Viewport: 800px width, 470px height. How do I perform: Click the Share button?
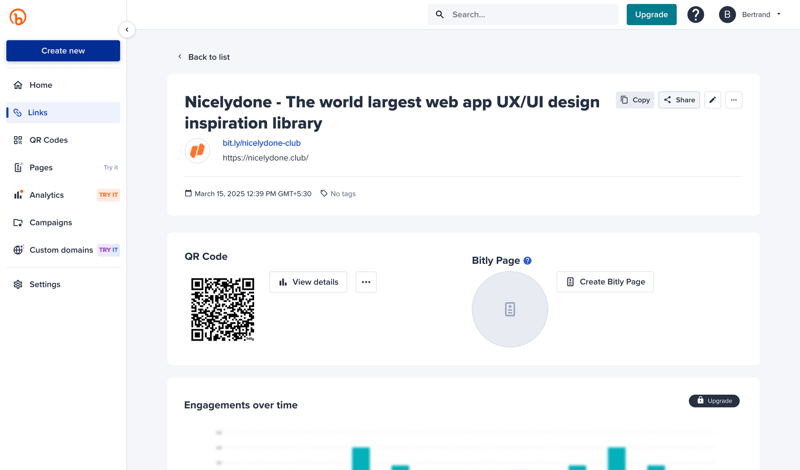tap(679, 100)
